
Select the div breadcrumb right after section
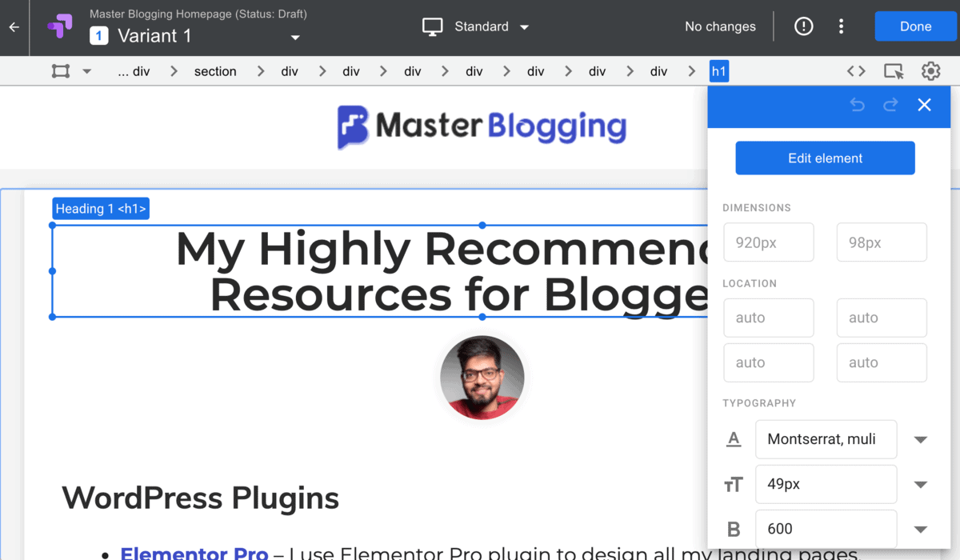(x=290, y=71)
